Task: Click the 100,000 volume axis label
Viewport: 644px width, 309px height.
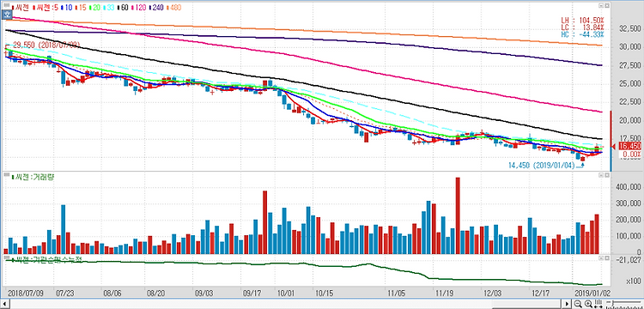Action: (628, 237)
